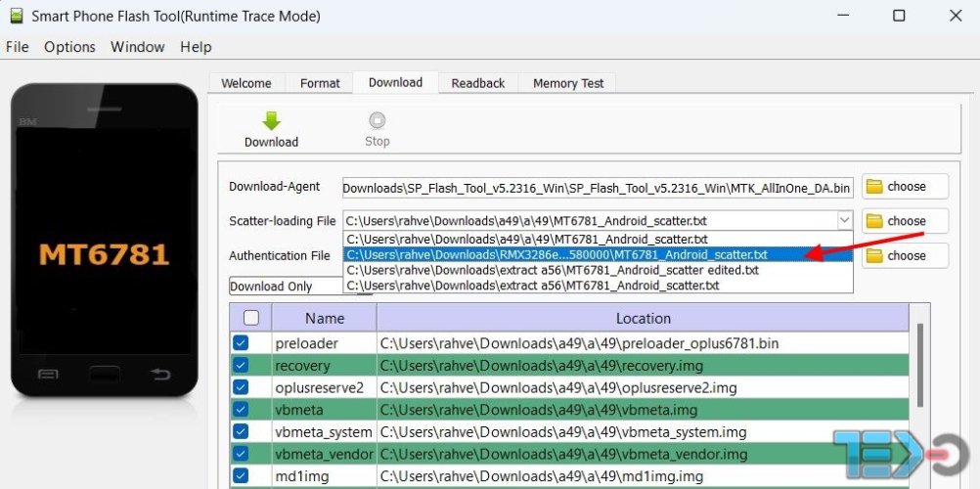Click the recovery name cell
The height and width of the screenshot is (489, 980).
pos(325,365)
